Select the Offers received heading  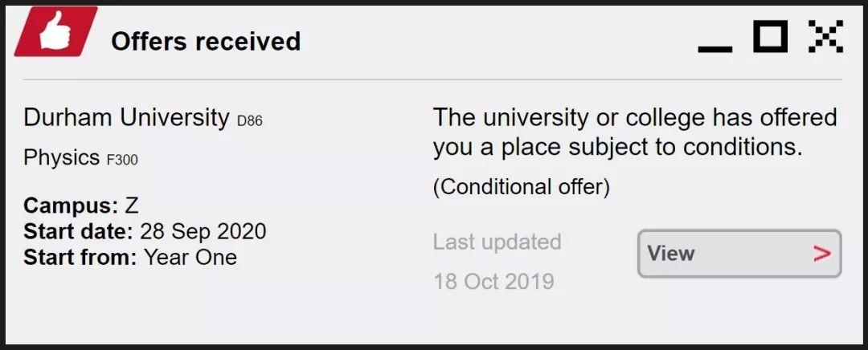tap(206, 42)
